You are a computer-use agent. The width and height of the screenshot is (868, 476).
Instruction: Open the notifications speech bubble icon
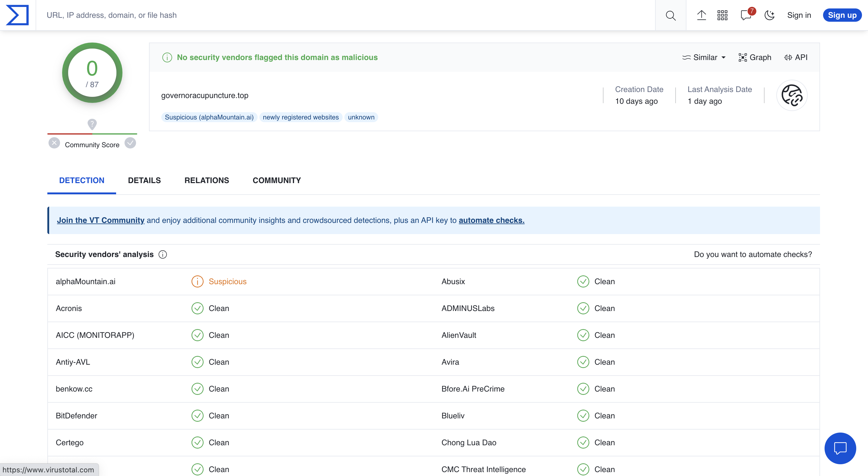coord(746,15)
